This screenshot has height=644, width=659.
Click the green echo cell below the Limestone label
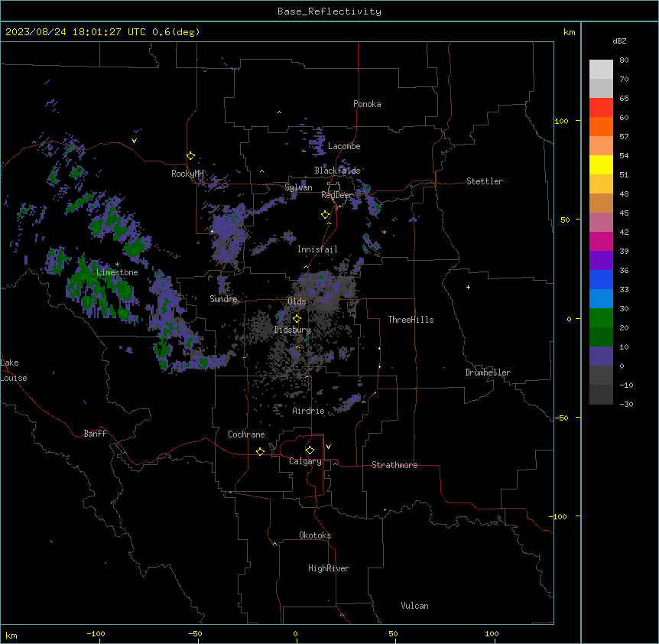click(x=101, y=291)
